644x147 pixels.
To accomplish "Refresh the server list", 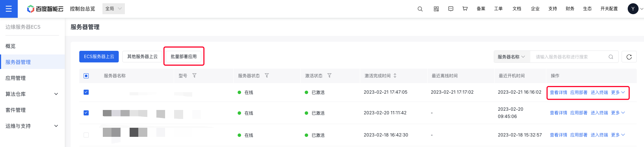I will 629,57.
